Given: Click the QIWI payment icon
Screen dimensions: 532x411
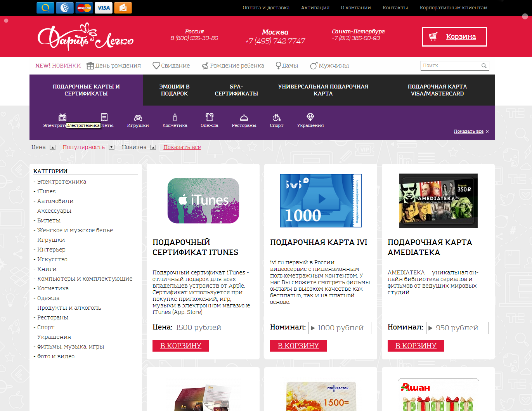Looking at the screenshot, I should tap(45, 8).
